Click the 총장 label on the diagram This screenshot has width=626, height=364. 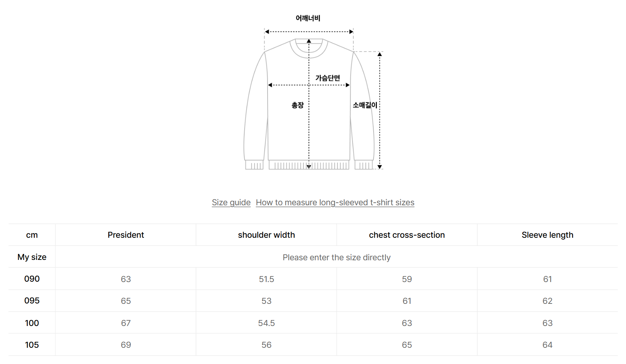[x=297, y=105]
